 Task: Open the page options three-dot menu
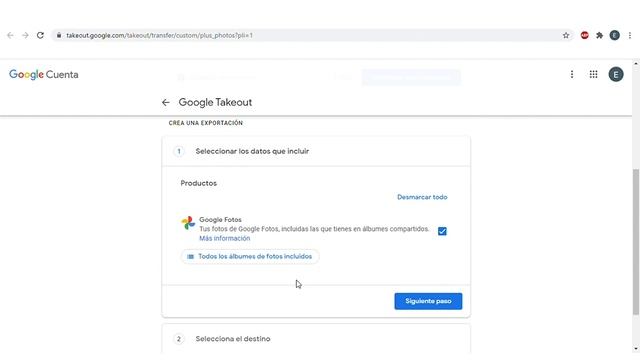click(x=572, y=74)
